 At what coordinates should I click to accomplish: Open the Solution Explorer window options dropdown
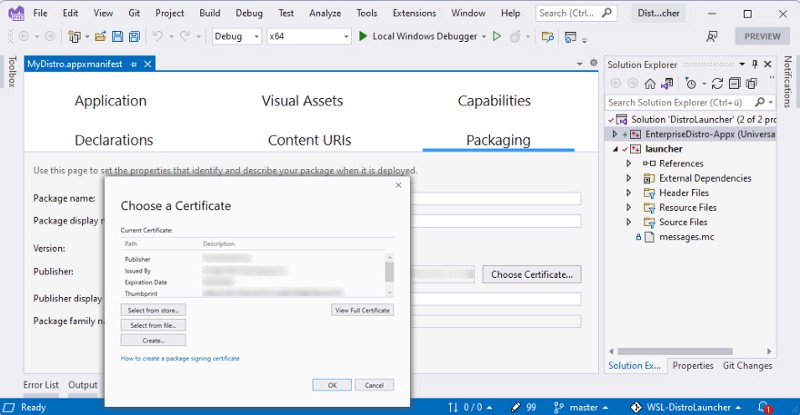[742, 64]
